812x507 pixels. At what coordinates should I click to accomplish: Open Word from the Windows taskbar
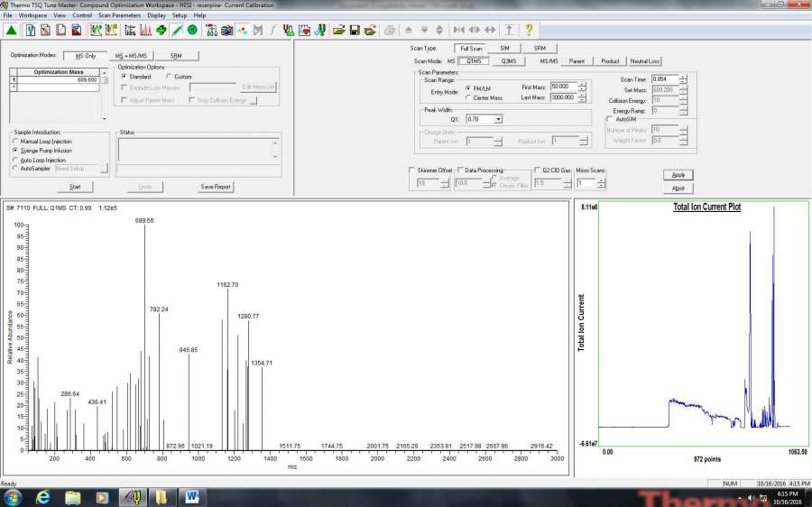(x=192, y=496)
